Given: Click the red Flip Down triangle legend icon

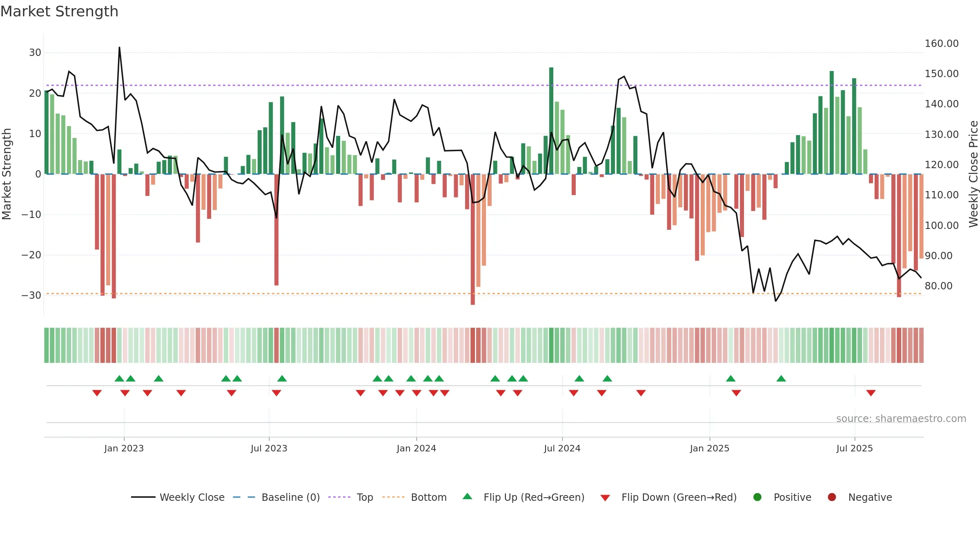Looking at the screenshot, I should pos(606,498).
